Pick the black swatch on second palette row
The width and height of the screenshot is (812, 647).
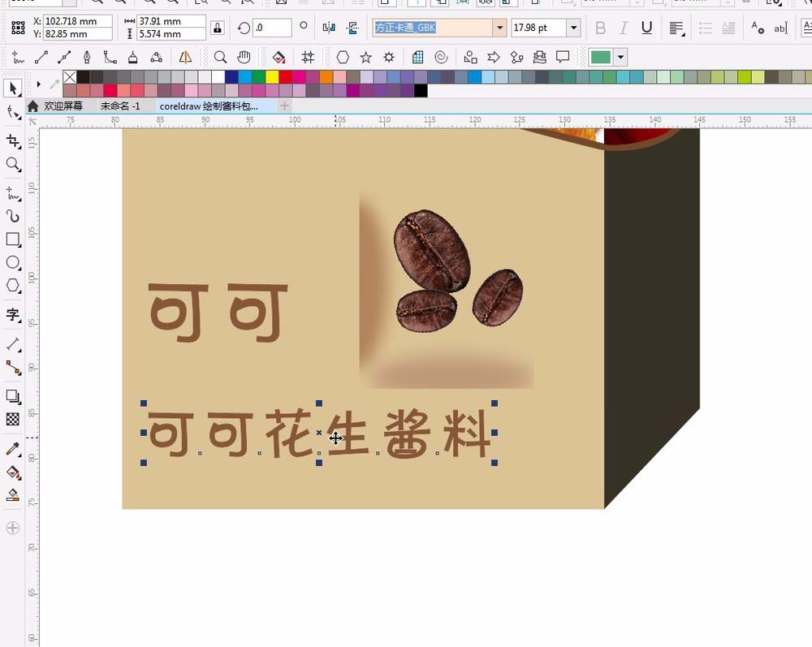421,91
